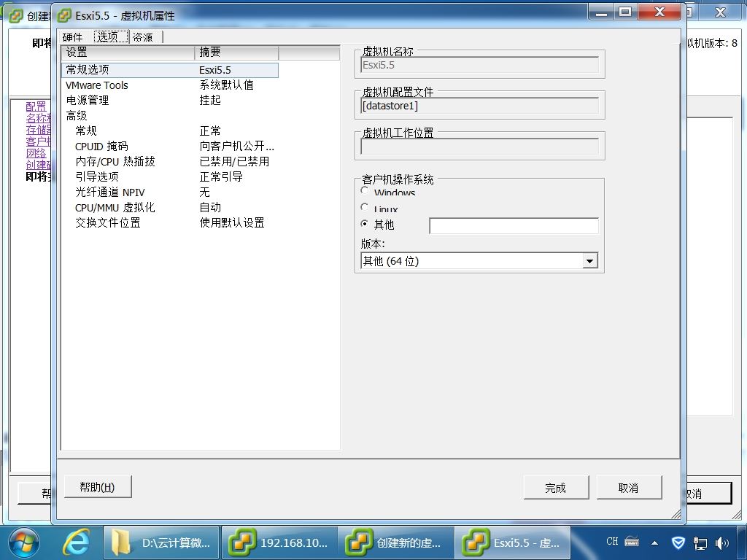The width and height of the screenshot is (747, 560).
Task: Click the CH language indicator in tray
Action: [x=612, y=542]
